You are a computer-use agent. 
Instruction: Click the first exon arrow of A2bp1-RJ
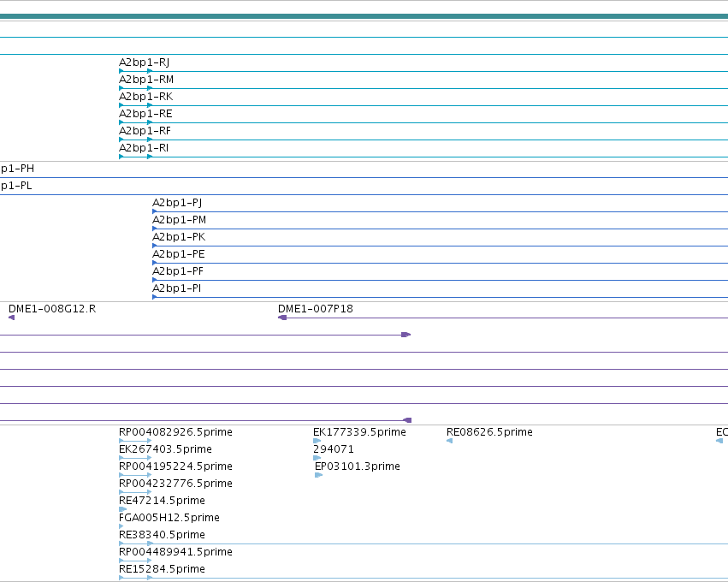(121, 71)
